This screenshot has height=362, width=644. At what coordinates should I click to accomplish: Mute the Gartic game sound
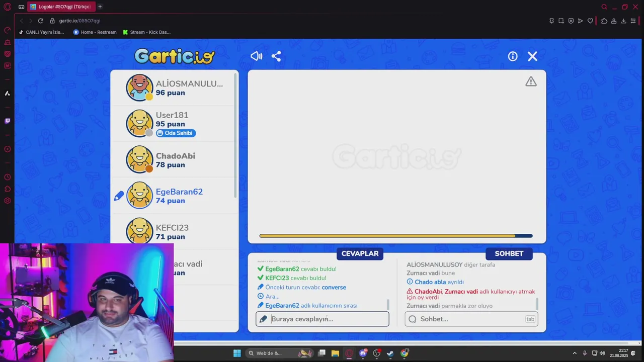(257, 56)
